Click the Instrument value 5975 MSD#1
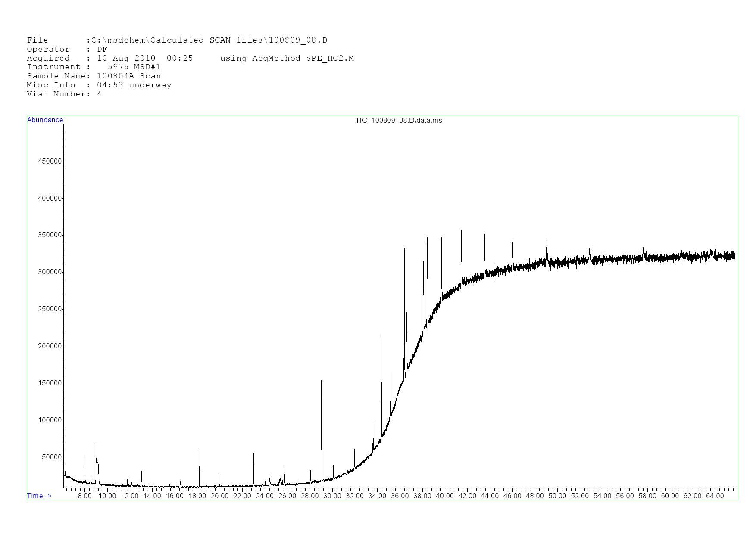Image resolution: width=756 pixels, height=534 pixels. 134,67
